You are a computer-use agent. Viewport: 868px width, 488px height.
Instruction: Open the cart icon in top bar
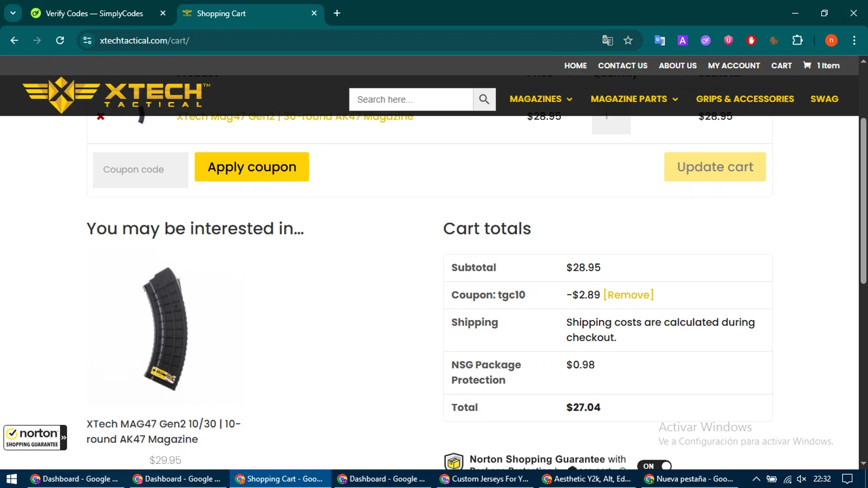coord(807,65)
